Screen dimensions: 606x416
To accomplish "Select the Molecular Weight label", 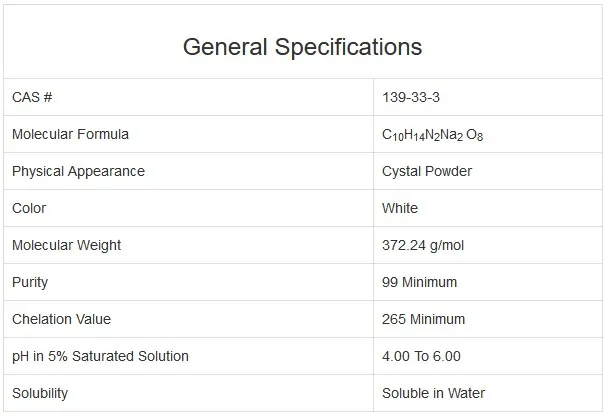I will (x=66, y=245).
